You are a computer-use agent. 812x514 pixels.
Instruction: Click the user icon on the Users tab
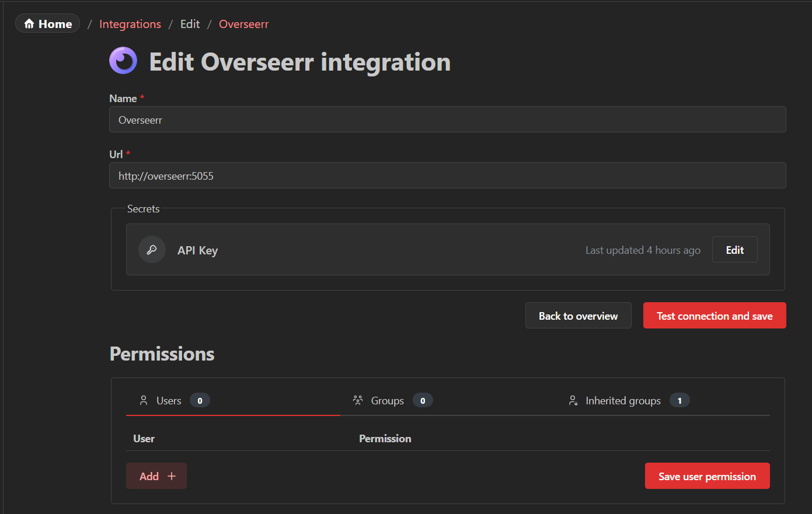tap(144, 400)
